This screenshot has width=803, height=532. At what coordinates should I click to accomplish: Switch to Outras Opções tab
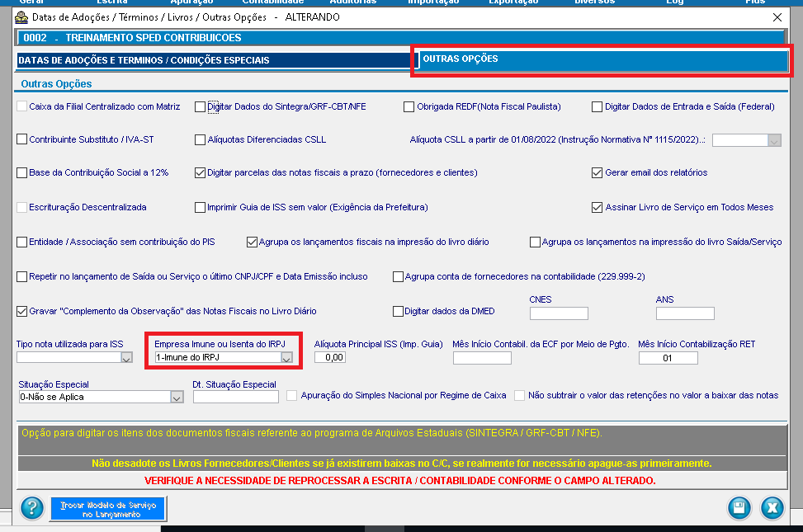(602, 60)
